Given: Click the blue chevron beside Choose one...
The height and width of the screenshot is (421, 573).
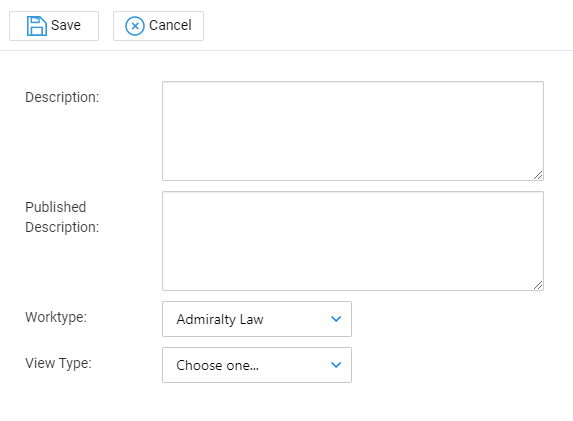Looking at the screenshot, I should pos(336,365).
